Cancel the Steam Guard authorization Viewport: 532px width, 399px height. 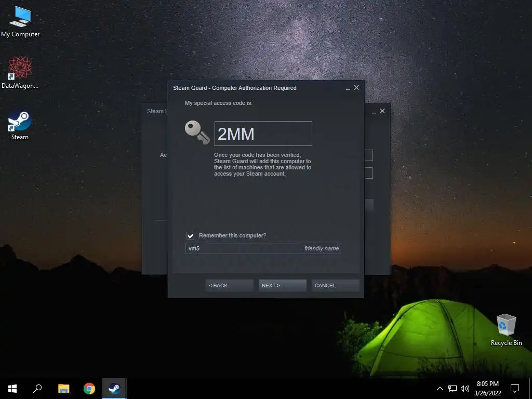(335, 285)
